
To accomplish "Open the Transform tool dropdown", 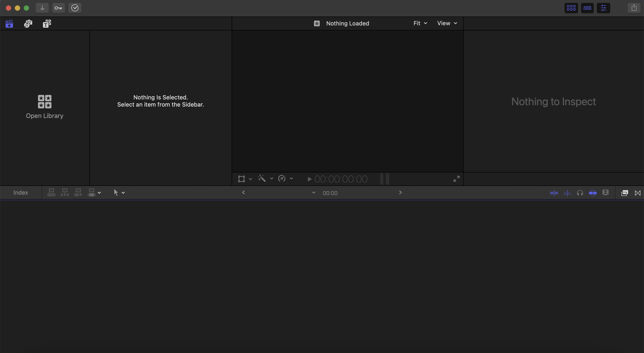I will pyautogui.click(x=250, y=179).
